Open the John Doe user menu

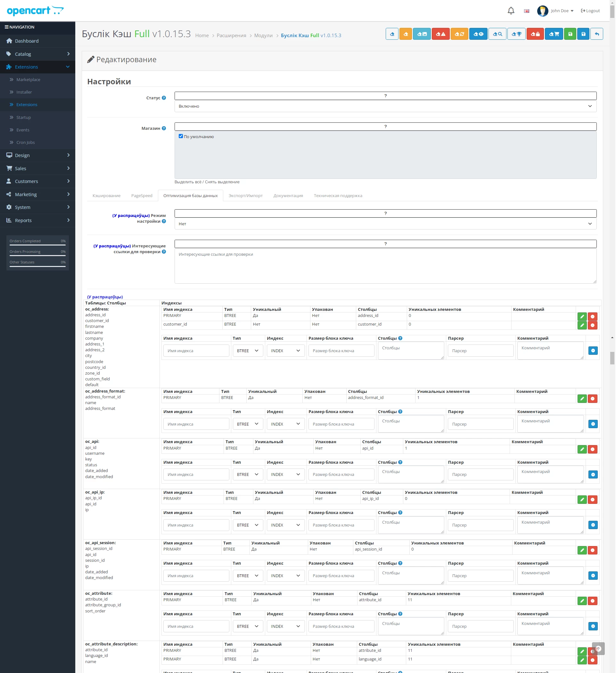(556, 11)
